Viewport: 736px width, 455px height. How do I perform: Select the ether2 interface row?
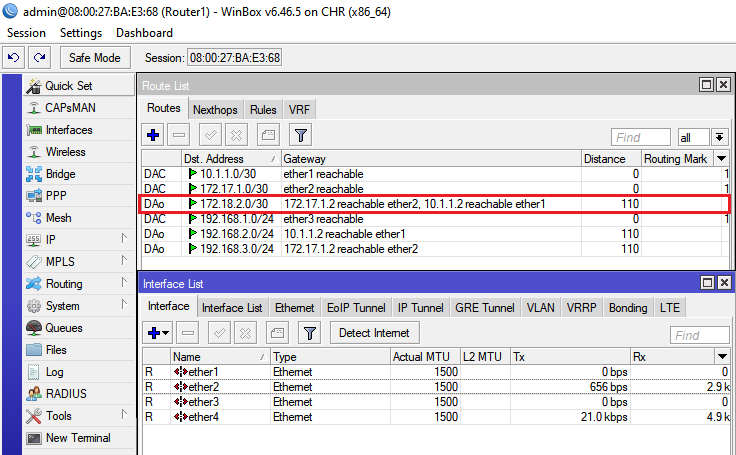pos(437,387)
